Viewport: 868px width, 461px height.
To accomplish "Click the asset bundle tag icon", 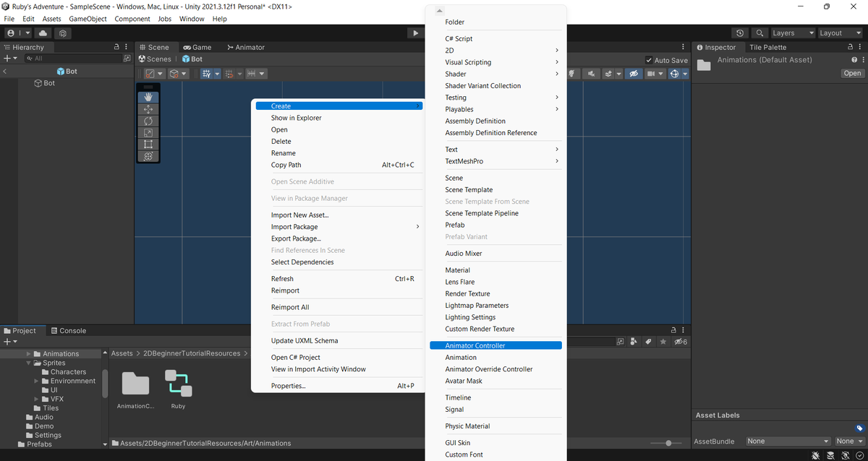I will [x=859, y=428].
